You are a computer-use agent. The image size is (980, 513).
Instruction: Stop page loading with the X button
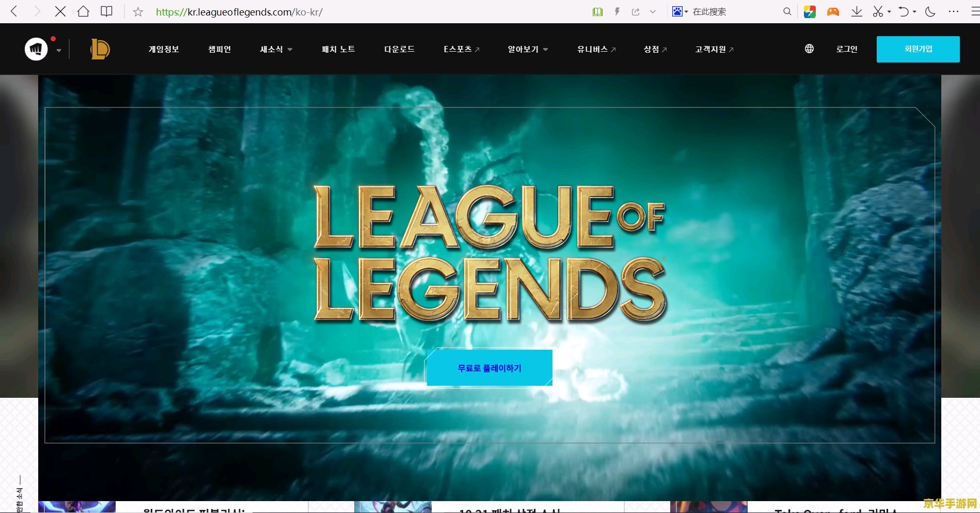(x=60, y=11)
